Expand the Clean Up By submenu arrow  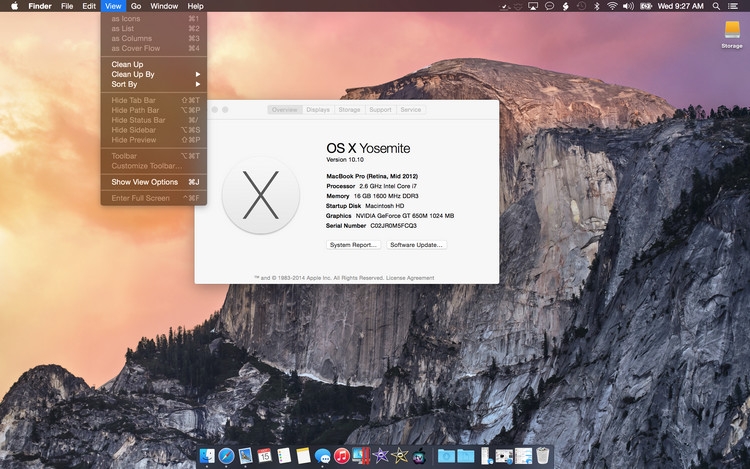(198, 74)
